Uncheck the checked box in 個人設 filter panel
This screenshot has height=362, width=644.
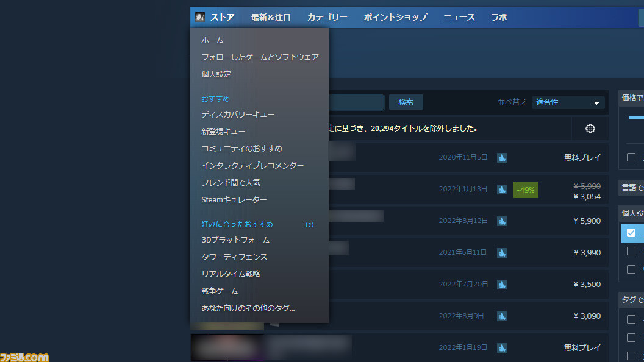point(631,233)
